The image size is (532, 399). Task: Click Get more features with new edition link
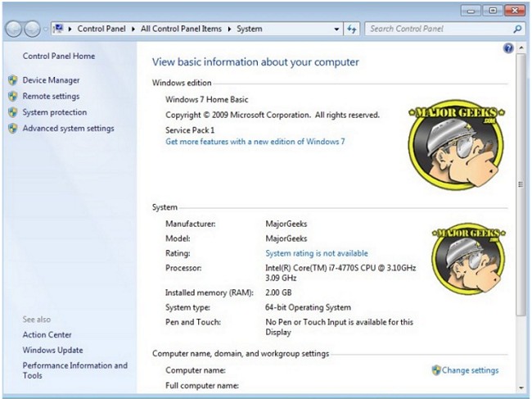(255, 142)
